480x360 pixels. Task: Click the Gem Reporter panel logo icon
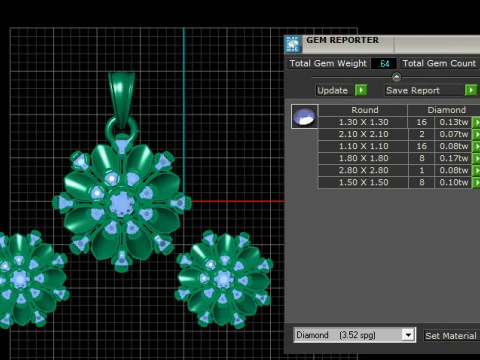[293, 44]
